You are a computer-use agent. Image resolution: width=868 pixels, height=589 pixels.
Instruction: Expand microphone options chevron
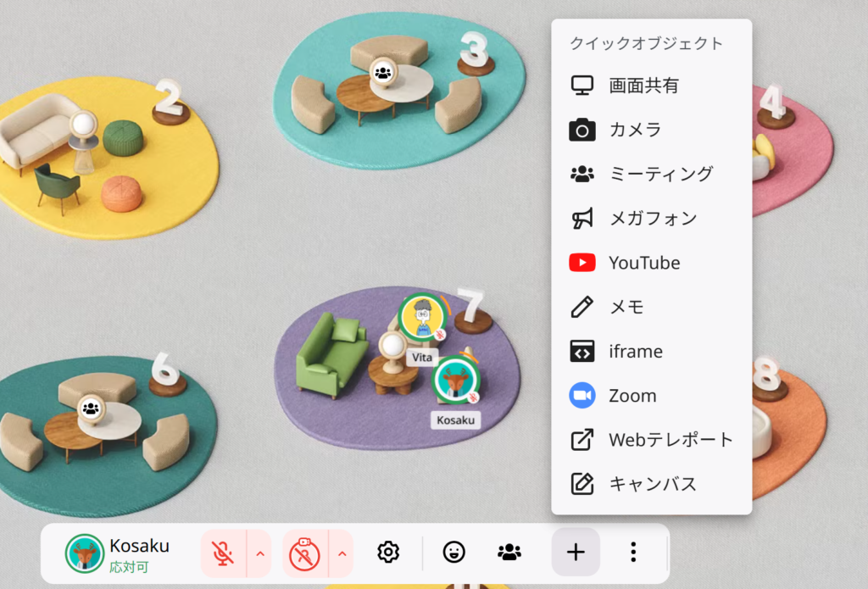(259, 553)
